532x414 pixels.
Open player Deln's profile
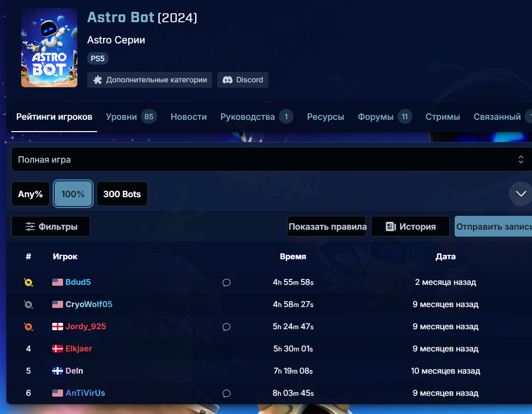74,371
